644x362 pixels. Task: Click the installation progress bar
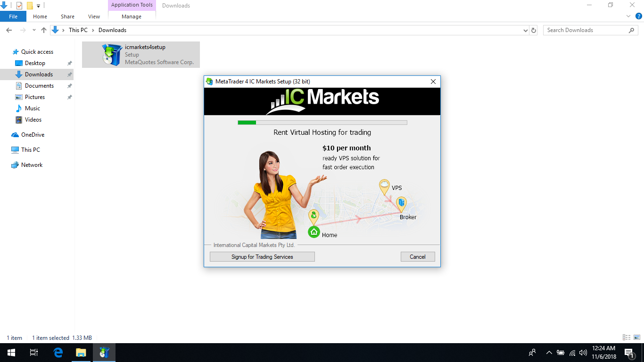click(x=322, y=123)
